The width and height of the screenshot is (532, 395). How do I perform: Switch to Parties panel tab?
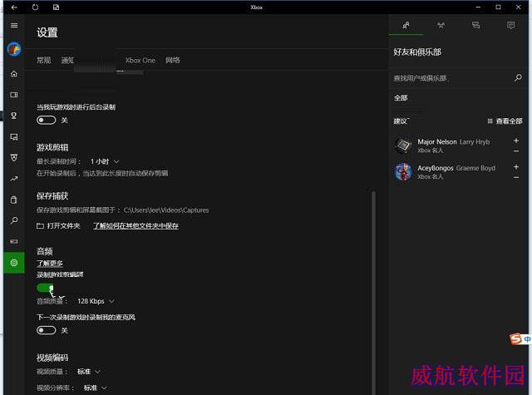441,26
